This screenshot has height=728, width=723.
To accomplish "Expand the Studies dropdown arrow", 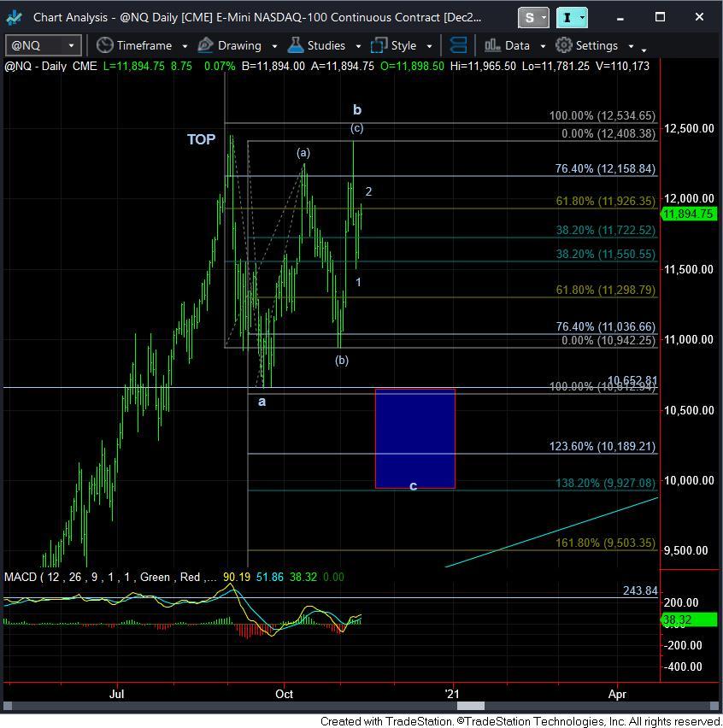I will pyautogui.click(x=358, y=46).
